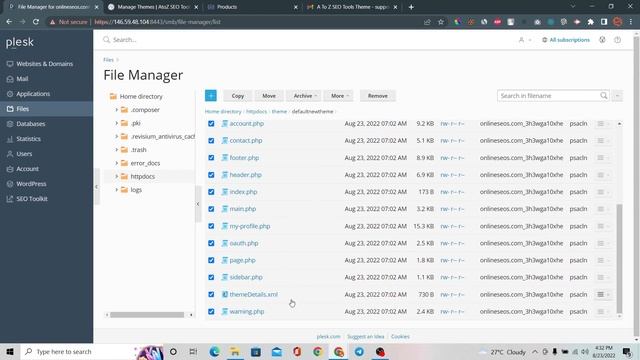Expand the error_docs folder

pyautogui.click(x=116, y=163)
